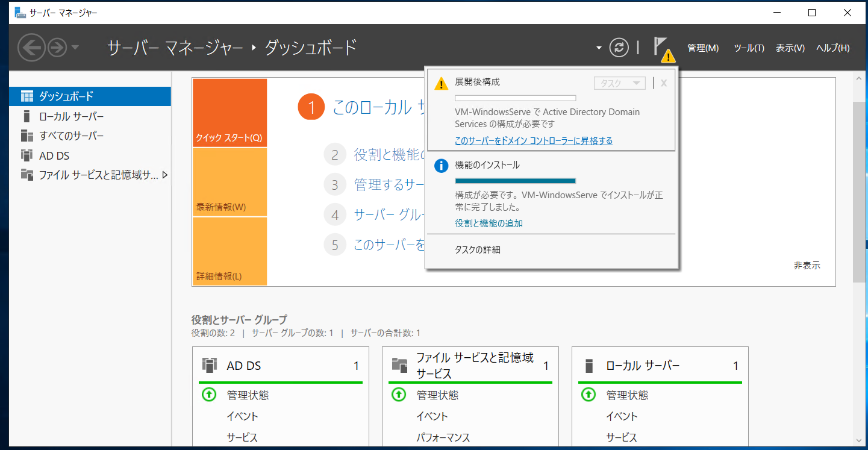Click step 4 サーバー グループ link
868x450 pixels.
[389, 214]
